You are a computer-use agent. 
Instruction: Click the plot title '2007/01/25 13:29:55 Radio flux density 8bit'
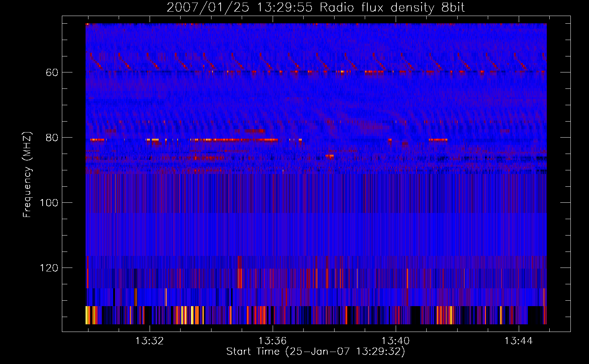click(x=316, y=7)
